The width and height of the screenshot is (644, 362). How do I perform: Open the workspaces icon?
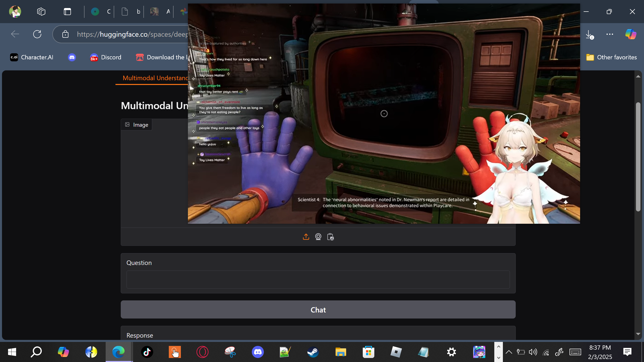point(41,12)
